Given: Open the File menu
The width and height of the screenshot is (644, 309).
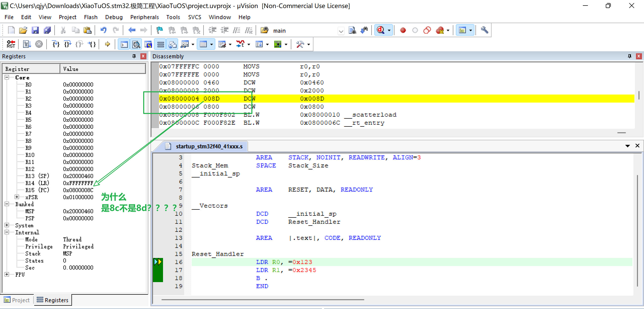Looking at the screenshot, I should tap(9, 17).
